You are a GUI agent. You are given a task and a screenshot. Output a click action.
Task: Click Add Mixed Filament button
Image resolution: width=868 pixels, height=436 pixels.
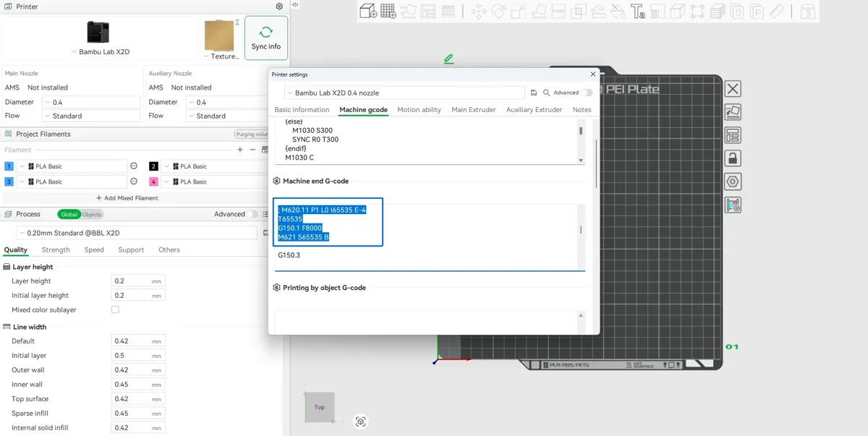[x=127, y=198]
